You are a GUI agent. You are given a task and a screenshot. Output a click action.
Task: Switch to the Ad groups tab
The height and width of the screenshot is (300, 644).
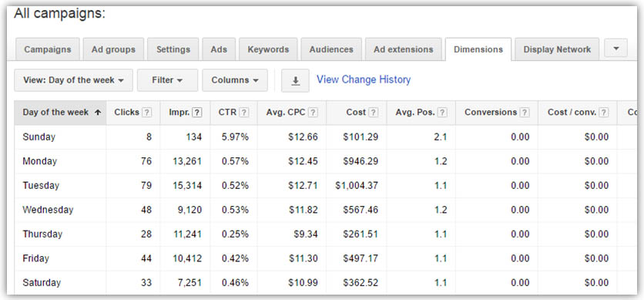point(113,49)
